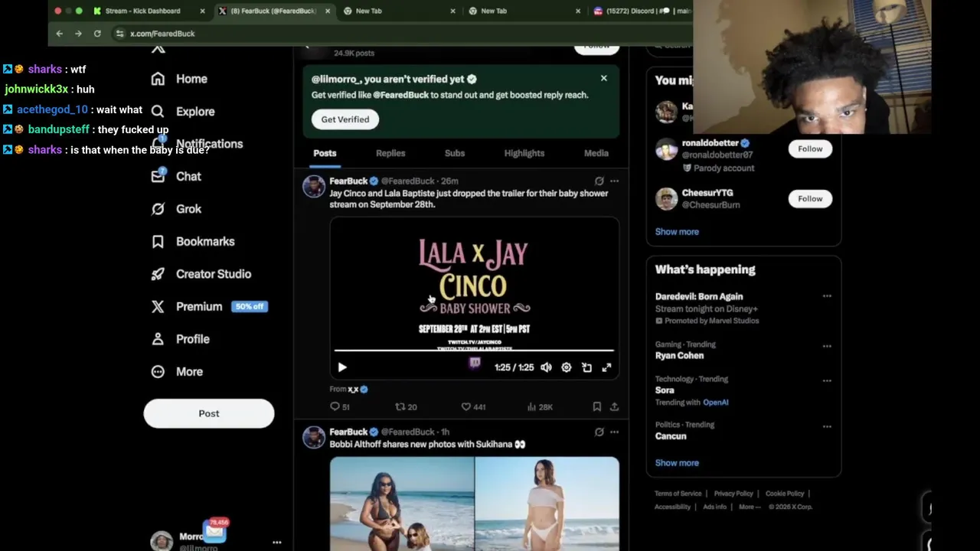Open Explore search page
The width and height of the screenshot is (980, 551).
click(x=183, y=111)
